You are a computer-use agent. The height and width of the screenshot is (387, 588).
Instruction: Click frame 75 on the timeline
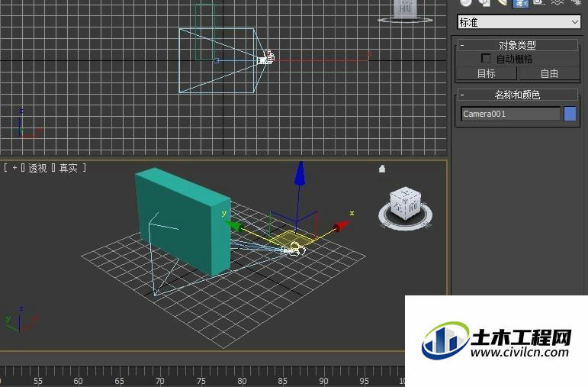point(201,381)
